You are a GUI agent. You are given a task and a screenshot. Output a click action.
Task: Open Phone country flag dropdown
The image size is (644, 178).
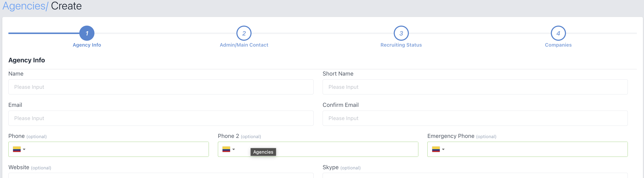coord(19,149)
